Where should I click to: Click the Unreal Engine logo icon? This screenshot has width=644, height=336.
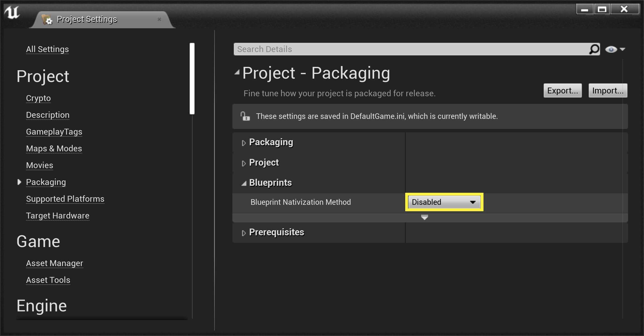[12, 12]
